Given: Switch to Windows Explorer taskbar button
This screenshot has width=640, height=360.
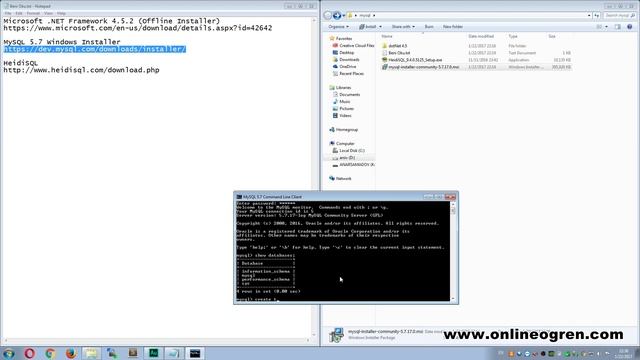Looking at the screenshot, I should (x=91, y=353).
